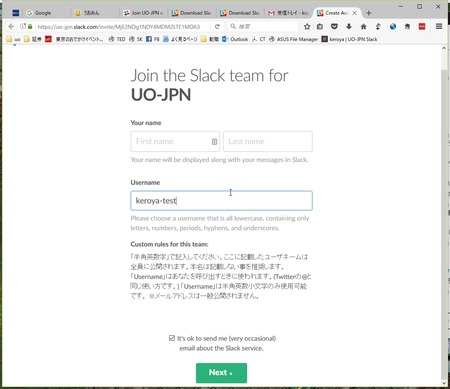Click the scrollbar up arrow
The height and width of the screenshot is (389, 450).
444,49
